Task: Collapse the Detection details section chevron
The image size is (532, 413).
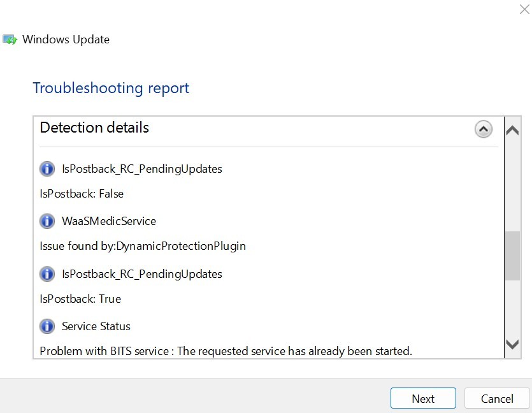Action: pos(484,129)
